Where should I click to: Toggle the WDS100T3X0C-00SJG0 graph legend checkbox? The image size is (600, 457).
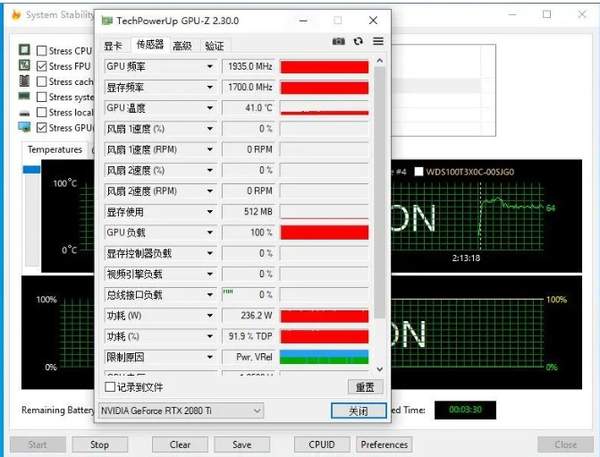pos(419,171)
